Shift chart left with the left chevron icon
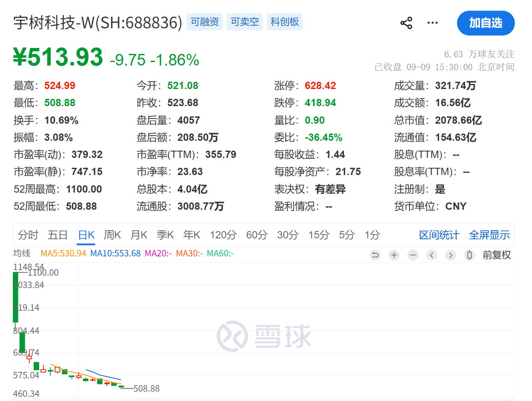Viewport: 532px width, 401px height. coord(432,255)
